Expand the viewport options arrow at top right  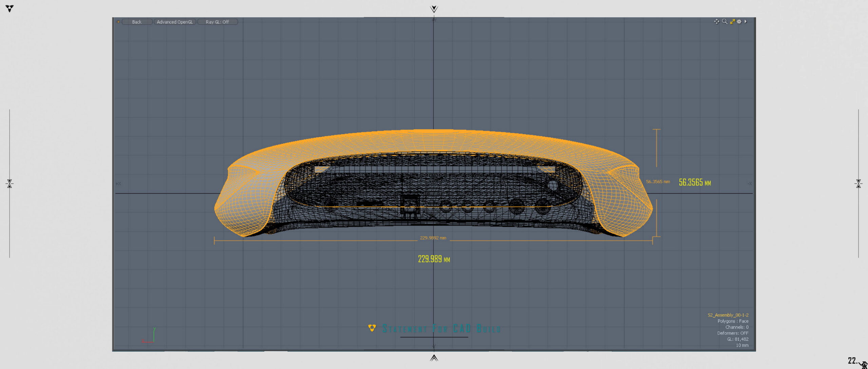tap(746, 22)
